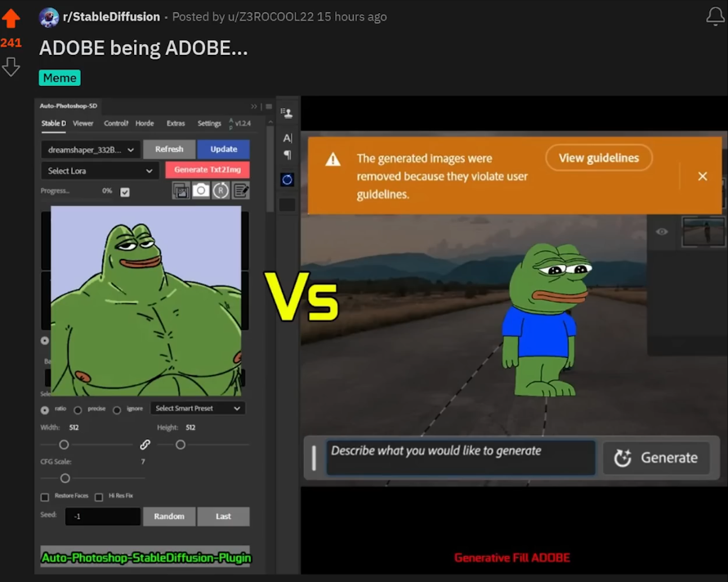
Task: Switch to the Stable D tab
Action: pos(53,123)
